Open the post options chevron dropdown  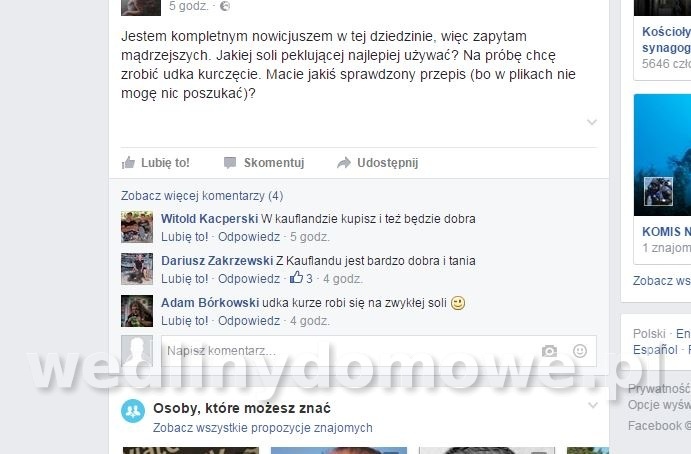(592, 122)
